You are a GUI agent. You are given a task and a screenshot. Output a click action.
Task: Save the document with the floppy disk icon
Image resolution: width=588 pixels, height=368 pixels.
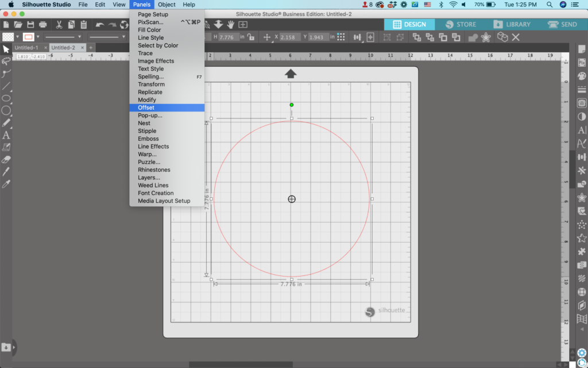[30, 25]
